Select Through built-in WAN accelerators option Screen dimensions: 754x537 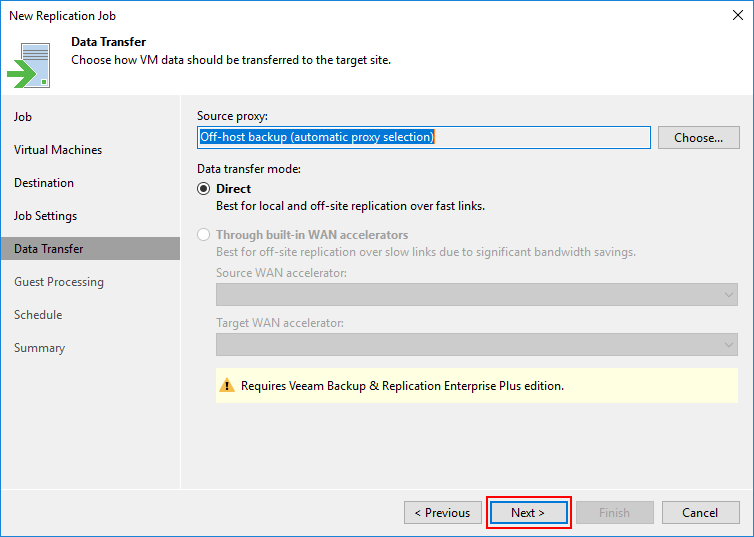(x=203, y=235)
